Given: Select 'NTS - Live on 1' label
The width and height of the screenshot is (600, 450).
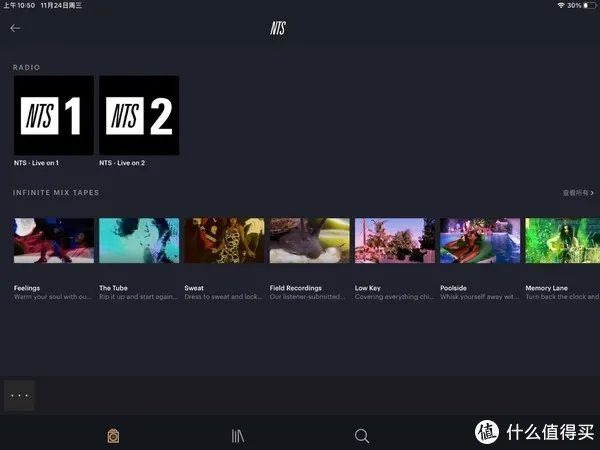Looking at the screenshot, I should pyautogui.click(x=36, y=163).
